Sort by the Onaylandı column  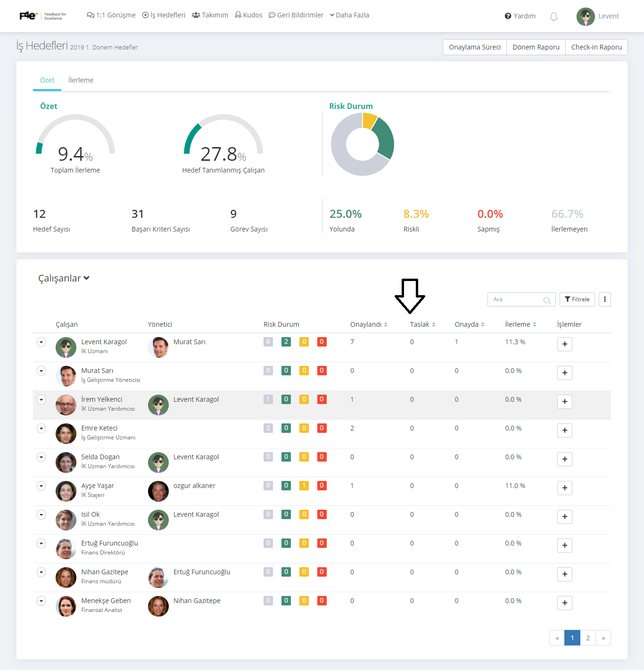point(369,324)
